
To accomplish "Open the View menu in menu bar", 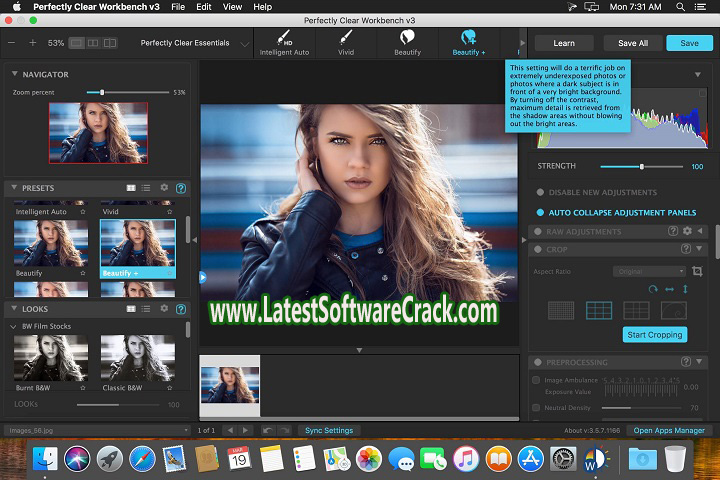I will click(x=231, y=7).
